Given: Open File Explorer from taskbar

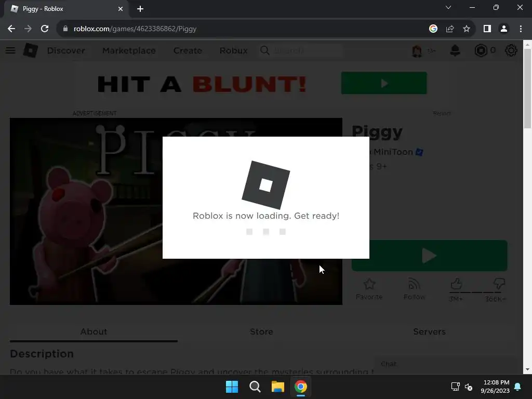Looking at the screenshot, I should point(277,387).
